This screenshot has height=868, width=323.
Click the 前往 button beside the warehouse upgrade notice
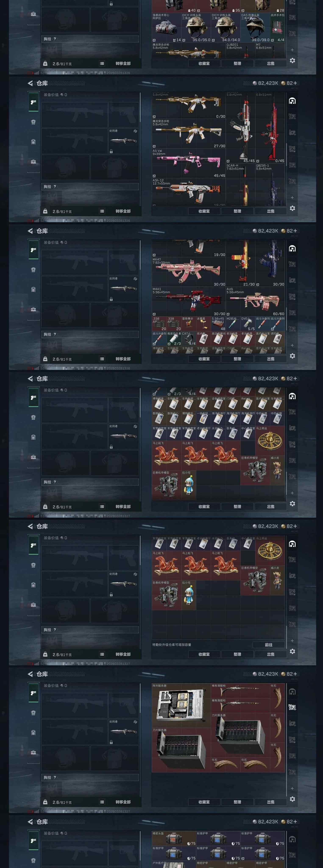[269, 645]
